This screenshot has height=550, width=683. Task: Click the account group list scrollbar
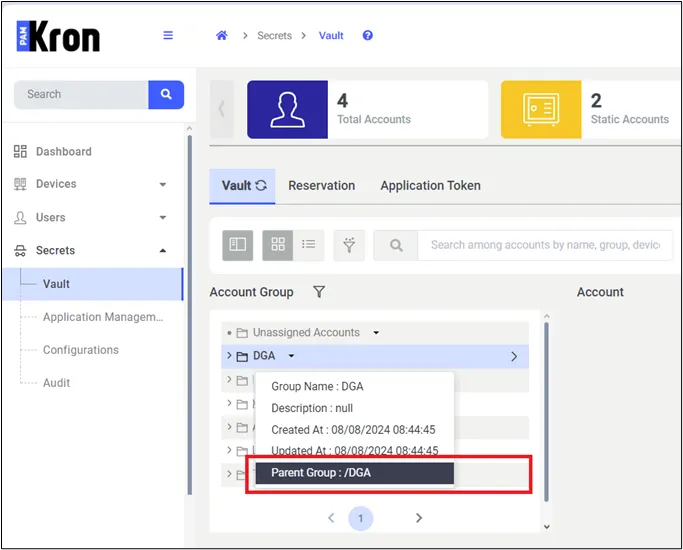pyautogui.click(x=546, y=412)
